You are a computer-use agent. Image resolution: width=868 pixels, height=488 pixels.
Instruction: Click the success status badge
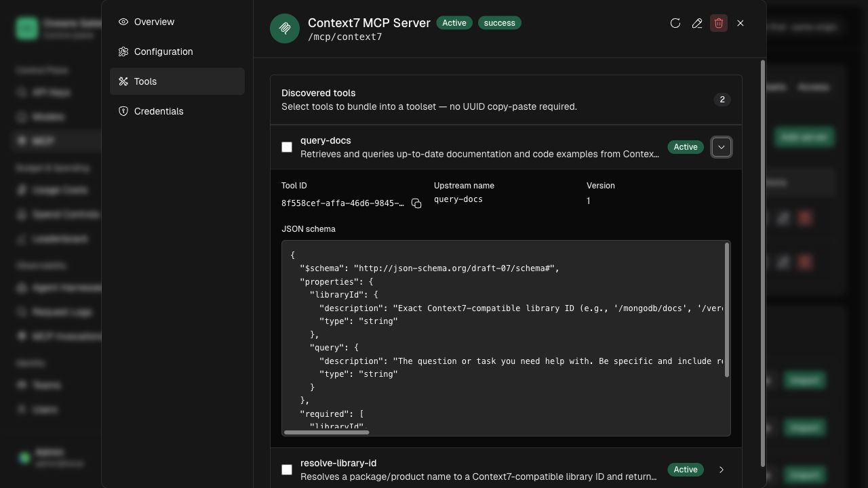point(500,23)
